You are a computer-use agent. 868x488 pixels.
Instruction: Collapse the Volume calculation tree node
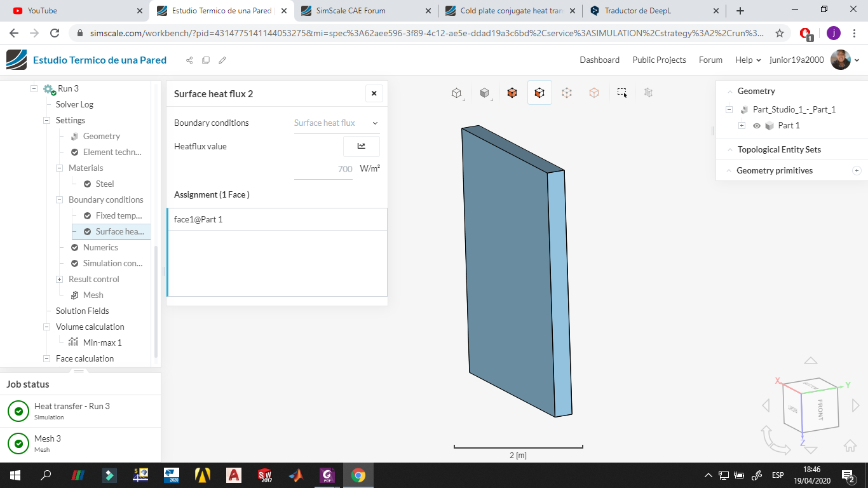coord(46,327)
